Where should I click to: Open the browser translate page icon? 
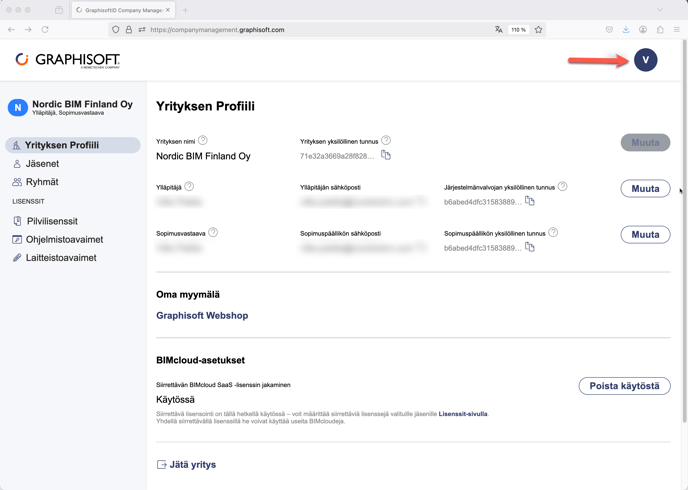498,29
